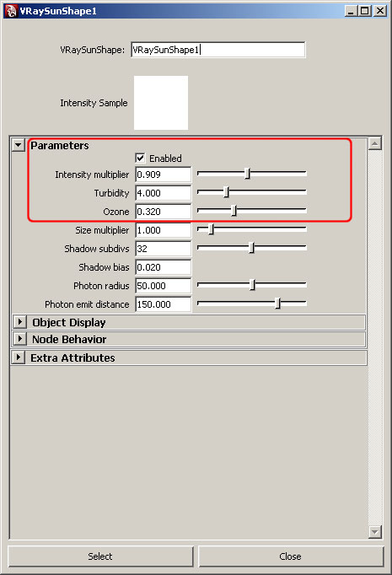Toggle the Enabled checkbox
Screen dimensions: 392x575
pos(140,158)
